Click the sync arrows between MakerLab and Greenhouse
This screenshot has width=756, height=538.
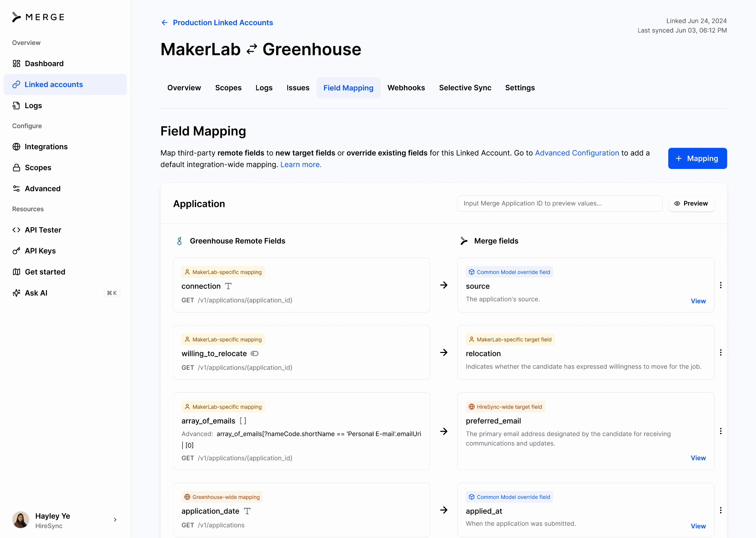(x=252, y=49)
